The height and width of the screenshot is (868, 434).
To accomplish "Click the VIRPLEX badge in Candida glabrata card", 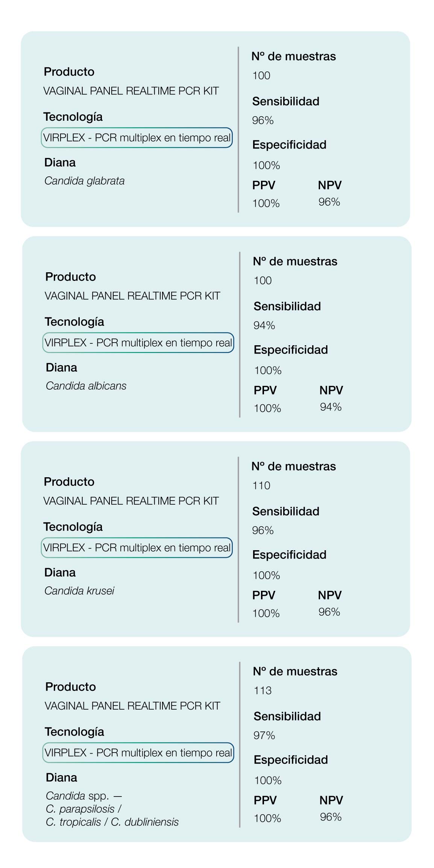I will [137, 138].
